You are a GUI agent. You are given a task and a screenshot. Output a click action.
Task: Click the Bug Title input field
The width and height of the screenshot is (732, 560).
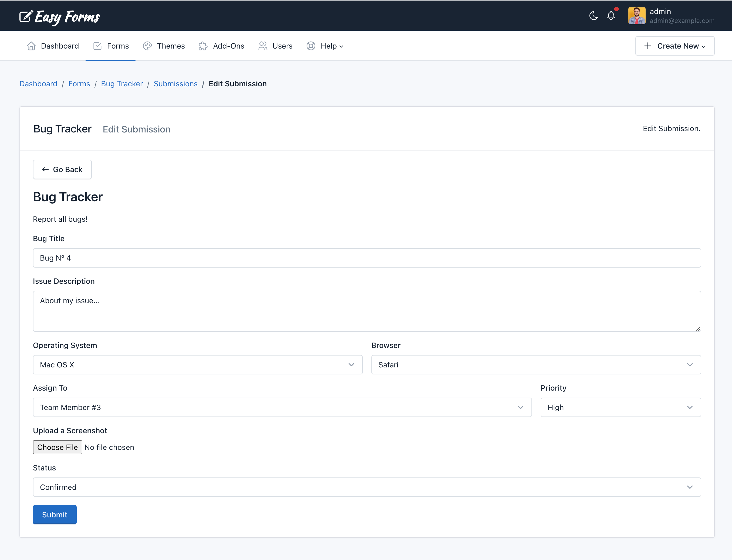point(367,258)
